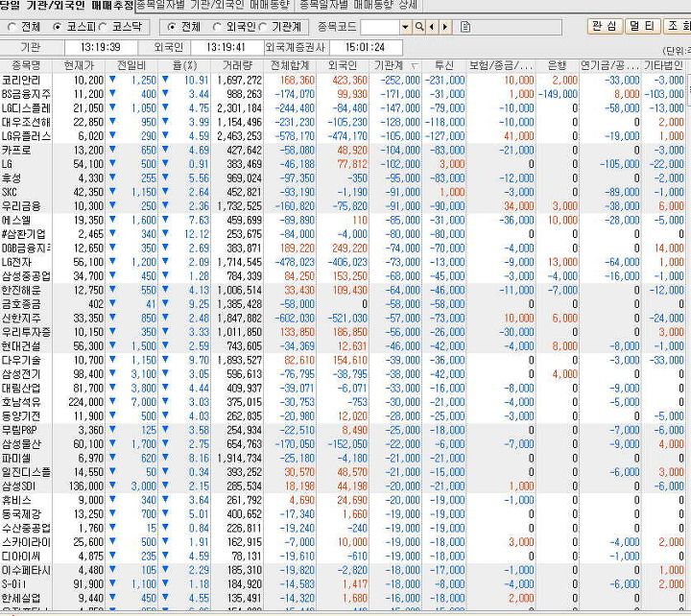Select the 코스닥 radio button
The width and height of the screenshot is (691, 616).
(x=103, y=27)
